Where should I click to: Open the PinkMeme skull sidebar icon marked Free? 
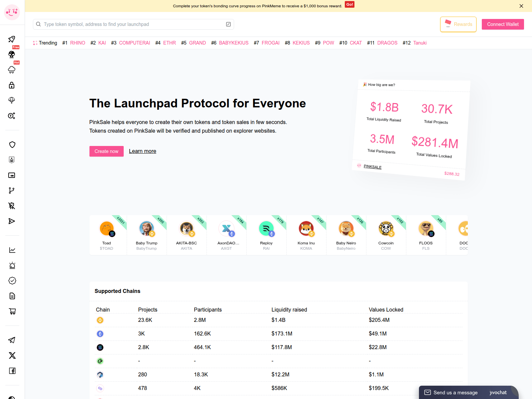point(12,55)
